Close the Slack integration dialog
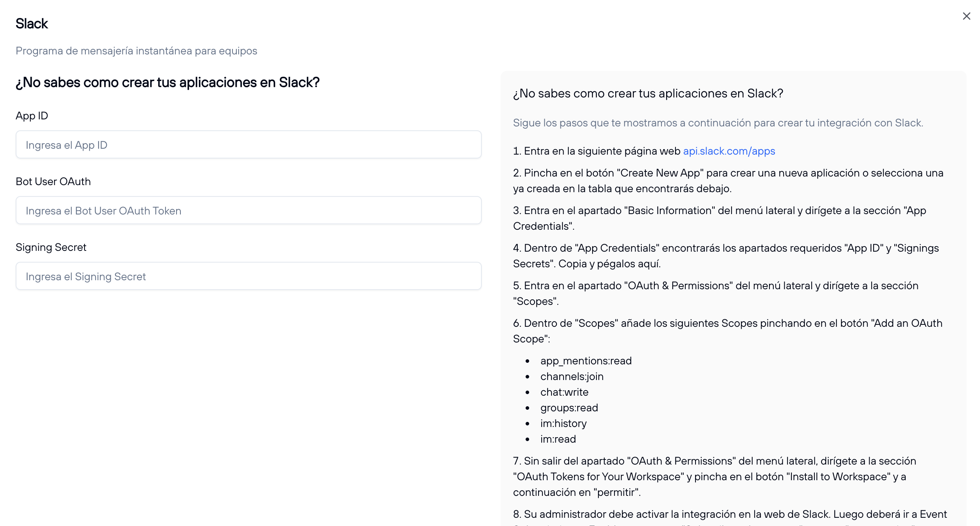980x526 pixels. click(967, 16)
